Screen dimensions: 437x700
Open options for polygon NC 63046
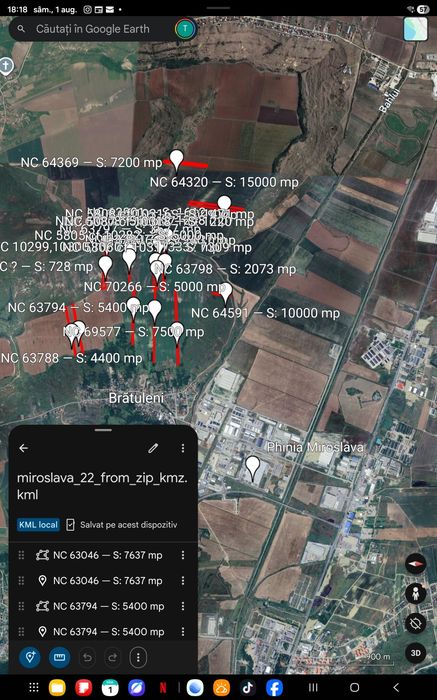183,555
